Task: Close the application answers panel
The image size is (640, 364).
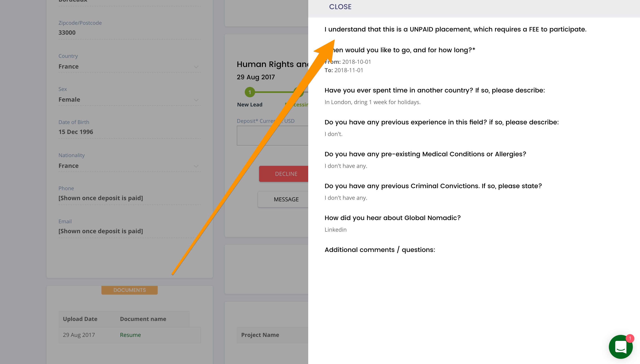Action: [340, 7]
